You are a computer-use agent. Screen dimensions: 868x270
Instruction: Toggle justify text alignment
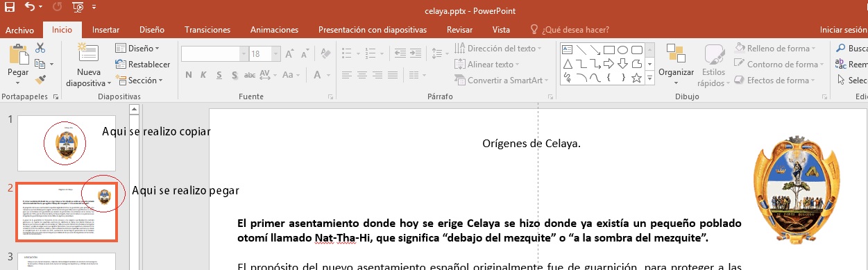point(393,75)
